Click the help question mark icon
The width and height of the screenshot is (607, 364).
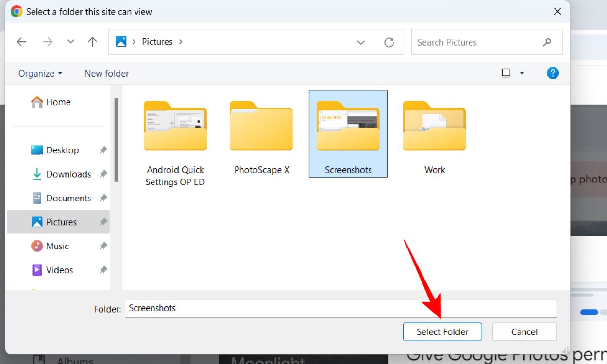(x=553, y=73)
